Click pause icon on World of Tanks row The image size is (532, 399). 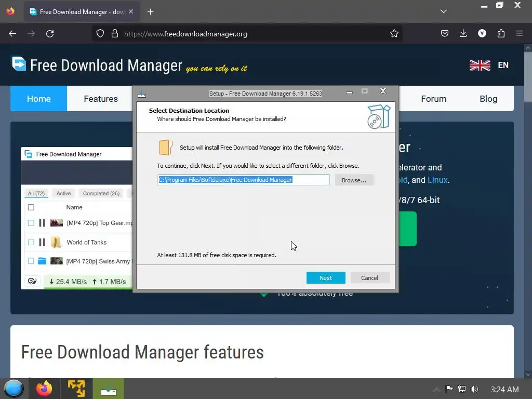[42, 242]
